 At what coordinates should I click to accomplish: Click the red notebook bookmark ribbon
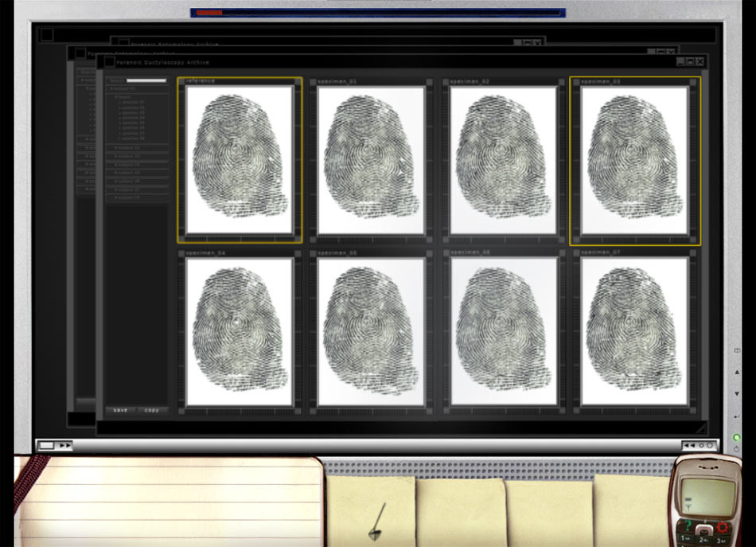point(30,483)
